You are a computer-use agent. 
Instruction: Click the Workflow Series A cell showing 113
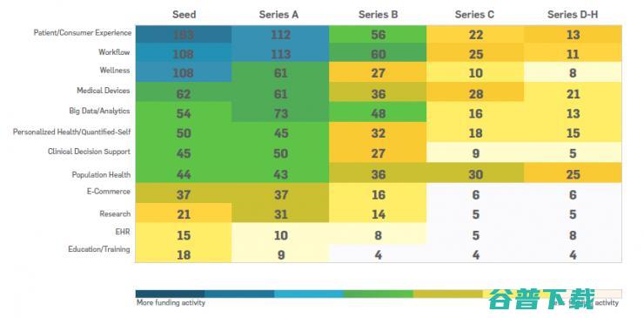(280, 53)
